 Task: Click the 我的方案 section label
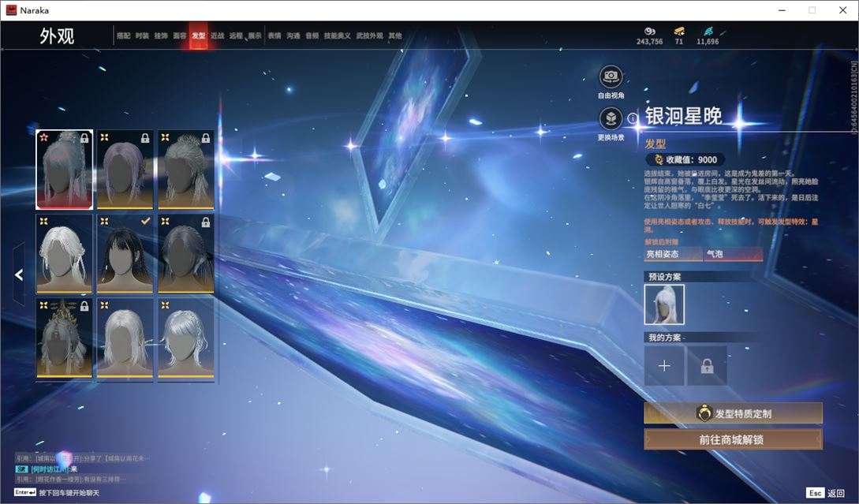[x=664, y=338]
